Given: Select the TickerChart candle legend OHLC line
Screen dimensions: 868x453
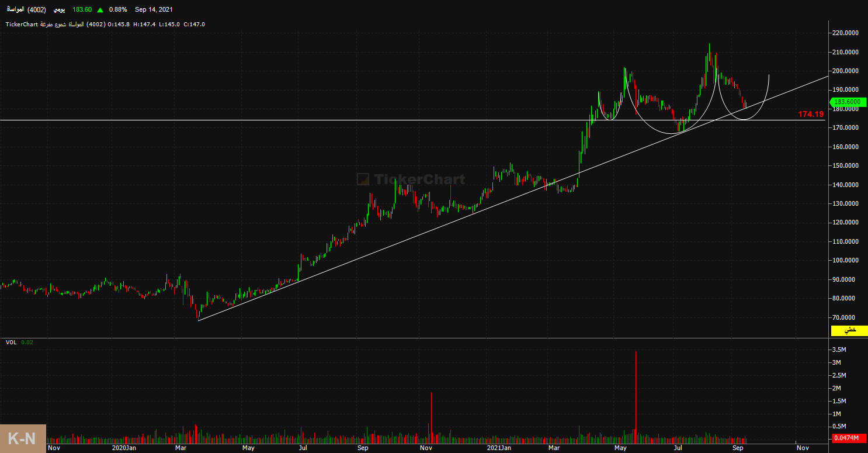Looking at the screenshot, I should pos(105,24).
